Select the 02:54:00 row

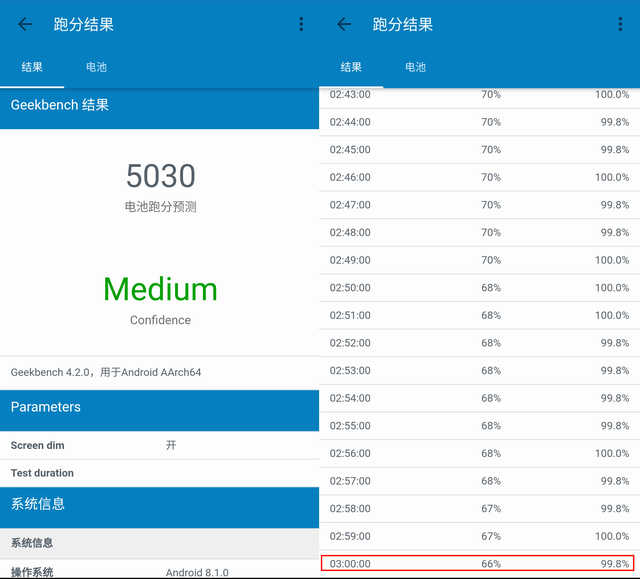[480, 398]
